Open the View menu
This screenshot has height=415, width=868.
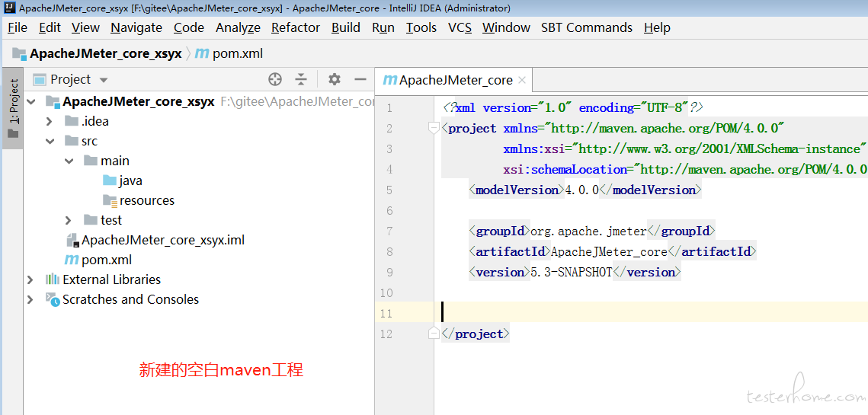[x=86, y=27]
